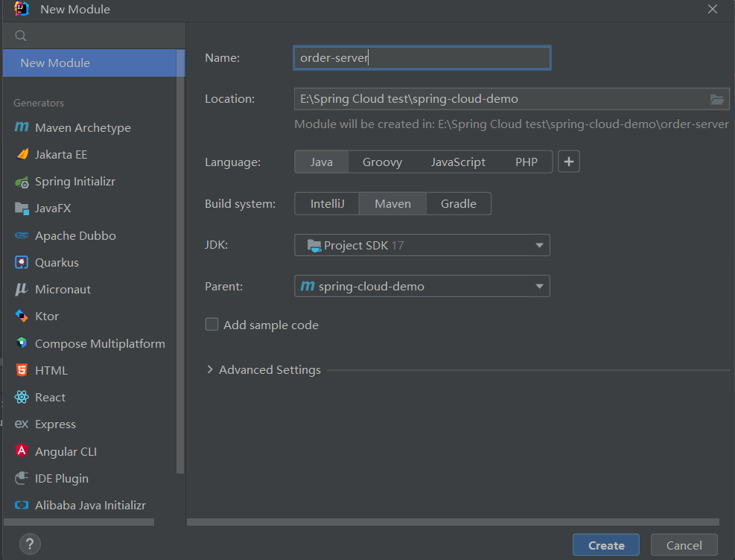Viewport: 735px width, 560px height.
Task: Click the IntelliJ IDEA logo in title bar
Action: coord(22,9)
